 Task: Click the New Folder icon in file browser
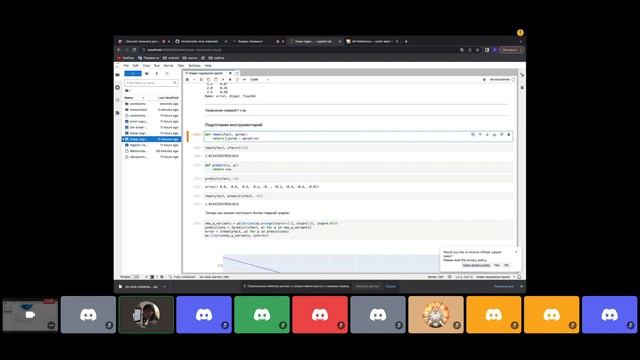pyautogui.click(x=147, y=73)
